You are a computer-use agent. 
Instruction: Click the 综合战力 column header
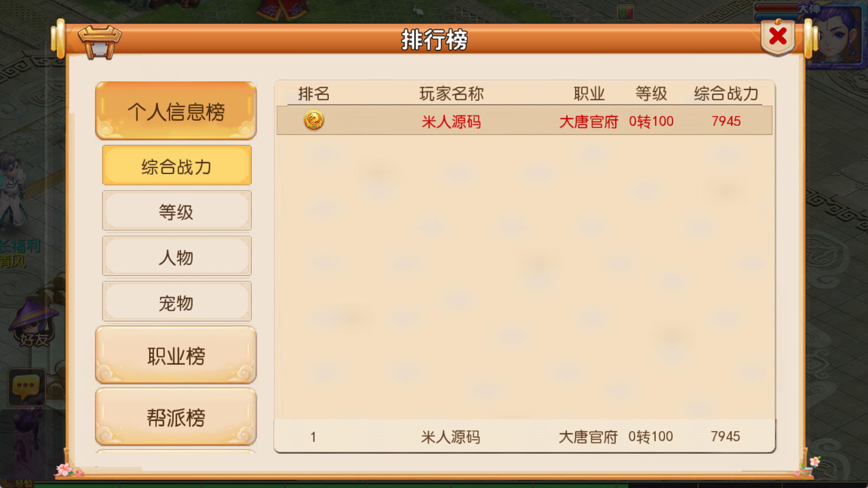pyautogui.click(x=726, y=94)
